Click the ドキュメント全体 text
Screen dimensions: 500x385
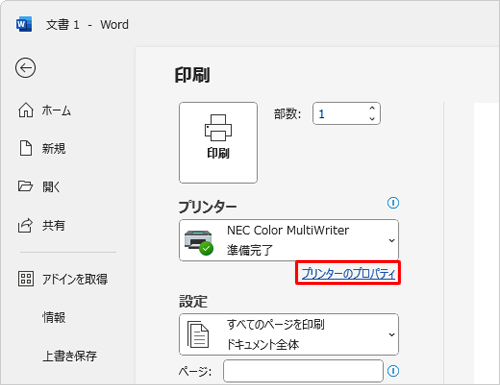pyautogui.click(x=263, y=344)
